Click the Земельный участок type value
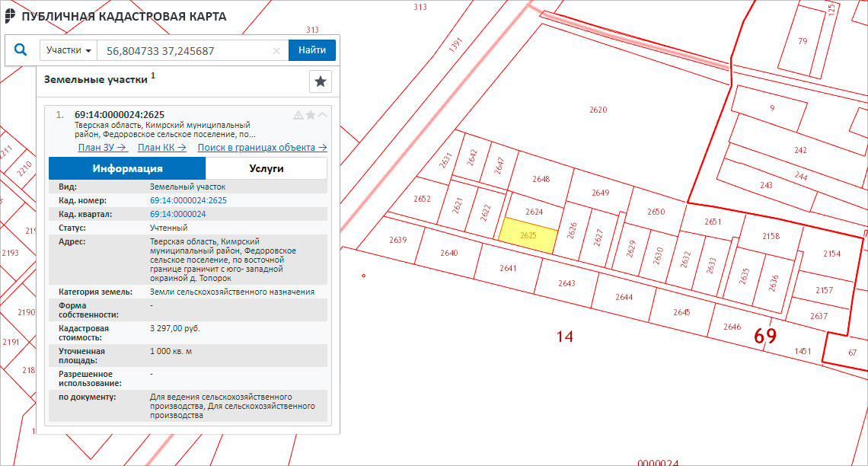Screen dimensions: 868x466 click(187, 187)
